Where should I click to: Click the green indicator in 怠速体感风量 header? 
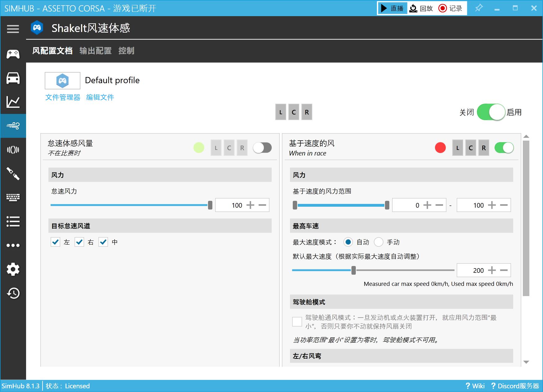199,148
